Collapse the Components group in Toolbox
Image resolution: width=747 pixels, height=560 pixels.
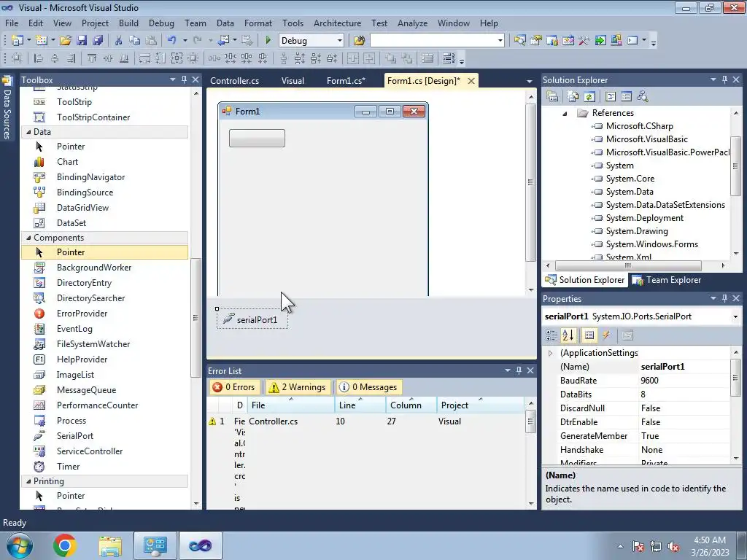point(28,238)
